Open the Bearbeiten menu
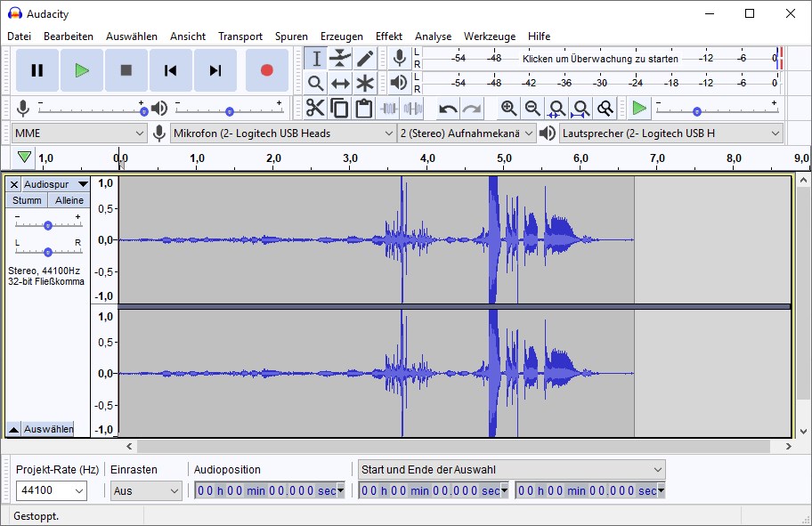Screen dimensions: 812x526 pyautogui.click(x=69, y=36)
